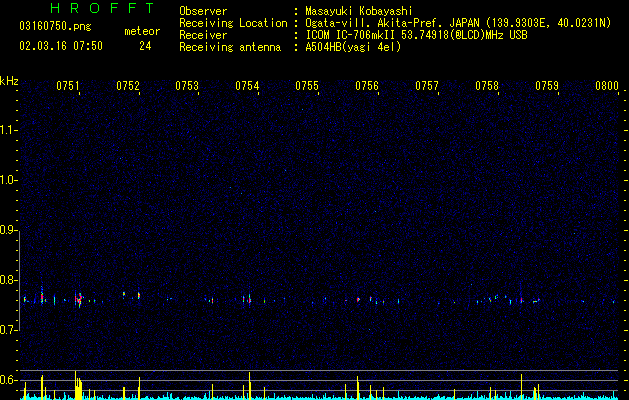Screen dimensions: 629x400
Task: Click time marker 0759
Action: (547, 86)
